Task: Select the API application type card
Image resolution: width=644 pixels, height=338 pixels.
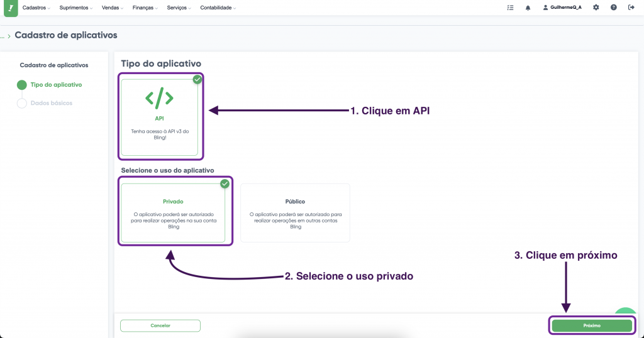Action: coord(159,117)
